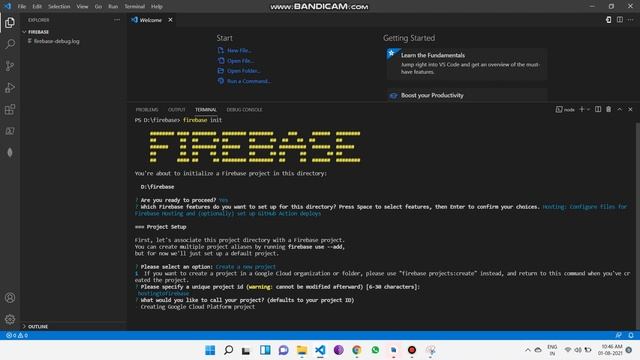Open the Edit menu
640x360 pixels.
pos(37,7)
